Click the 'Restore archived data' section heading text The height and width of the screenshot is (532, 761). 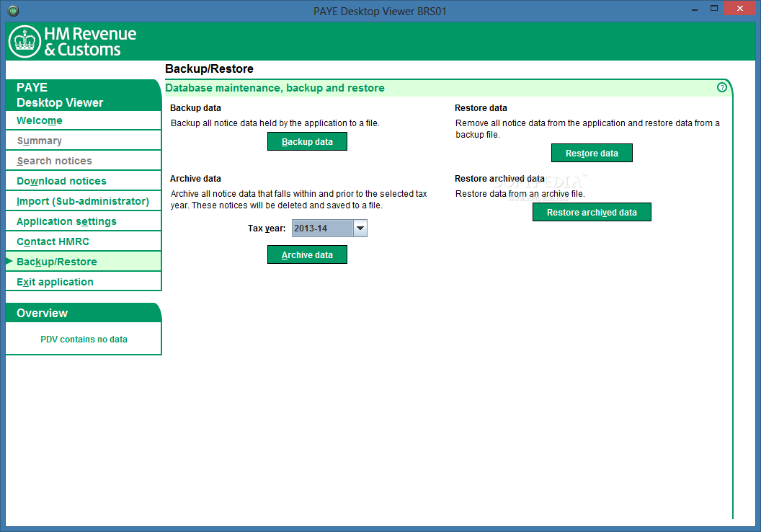click(x=499, y=179)
